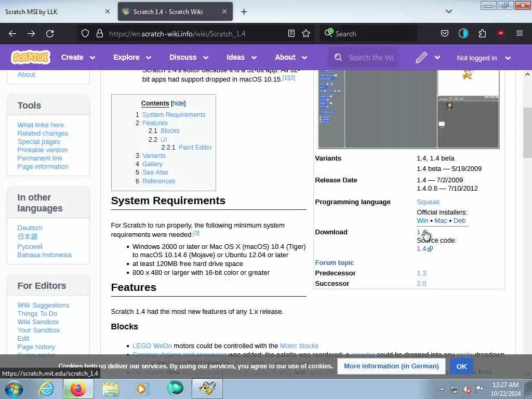Open the half-moon extension icon in toolbar

[463, 33]
